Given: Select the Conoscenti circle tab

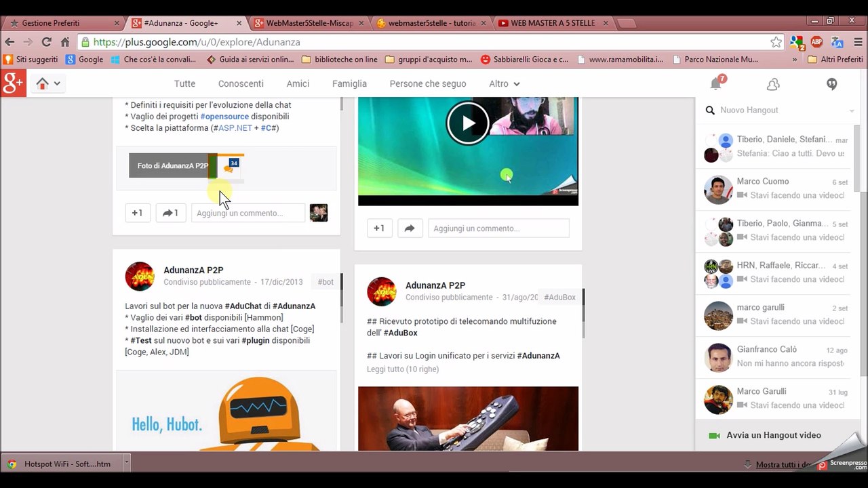Looking at the screenshot, I should (x=241, y=84).
